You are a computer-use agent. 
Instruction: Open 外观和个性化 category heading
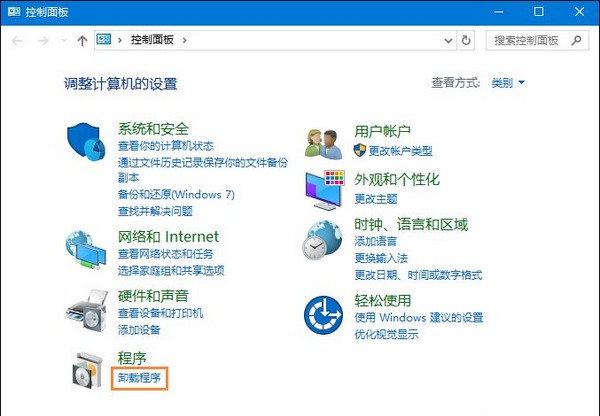pos(397,179)
